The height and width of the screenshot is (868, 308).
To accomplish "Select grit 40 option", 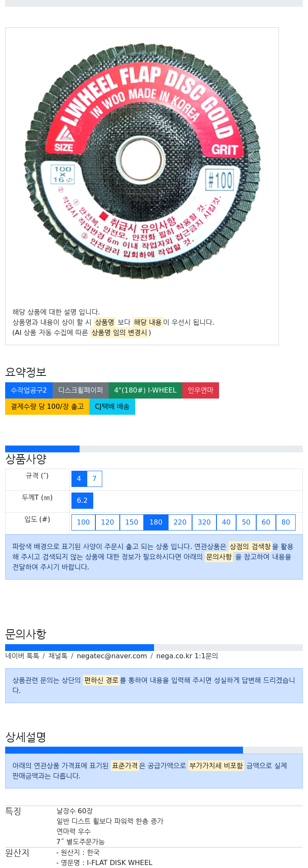I will coord(226,522).
